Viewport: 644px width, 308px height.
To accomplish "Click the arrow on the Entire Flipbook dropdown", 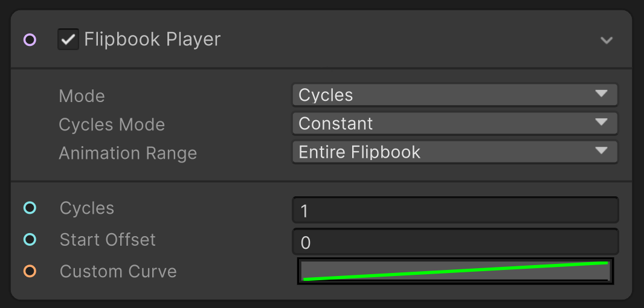I will [x=601, y=151].
